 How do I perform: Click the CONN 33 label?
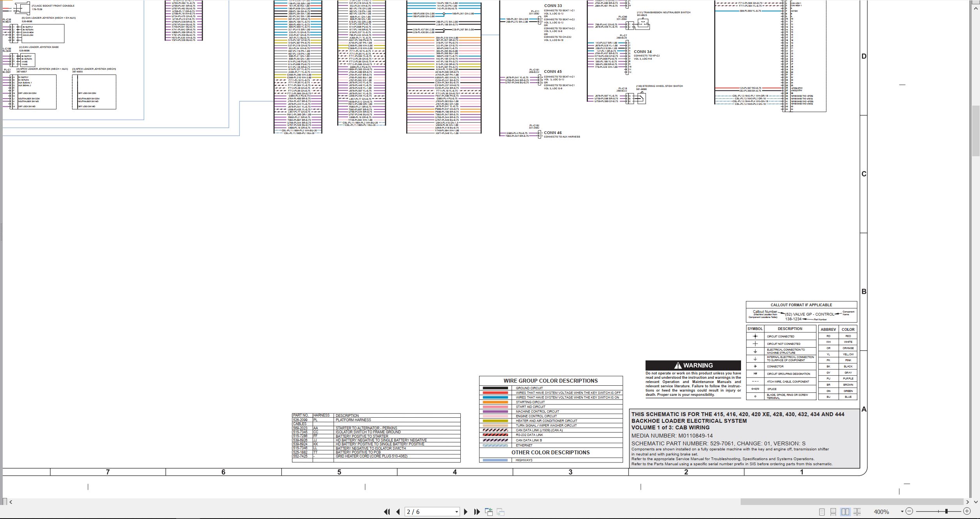point(553,6)
